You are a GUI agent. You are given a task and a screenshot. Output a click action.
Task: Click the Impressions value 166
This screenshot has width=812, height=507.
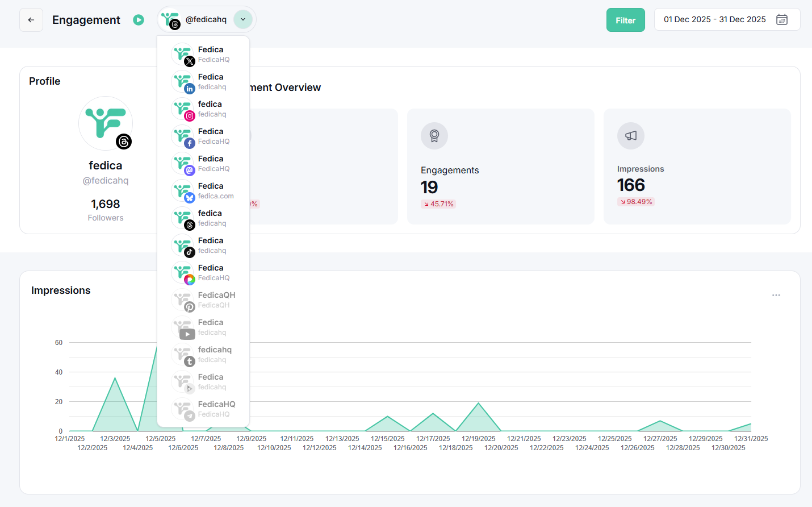pyautogui.click(x=631, y=185)
